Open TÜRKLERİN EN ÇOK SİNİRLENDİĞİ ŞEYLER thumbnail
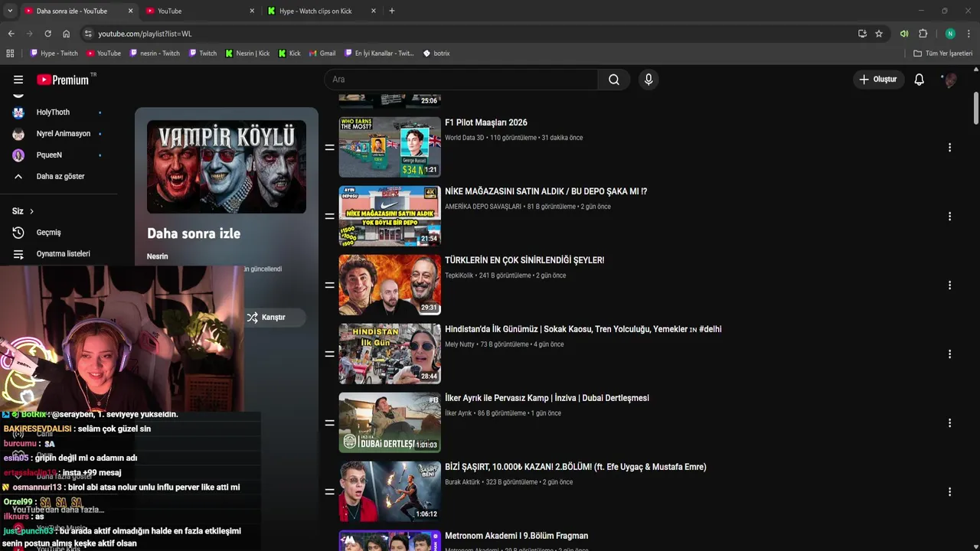980x551 pixels. 390,285
